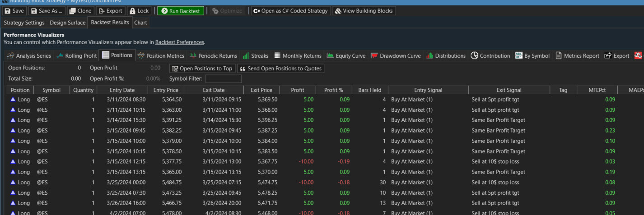Click the Lock strategy icon button
This screenshot has height=215, width=644.
tap(139, 11)
